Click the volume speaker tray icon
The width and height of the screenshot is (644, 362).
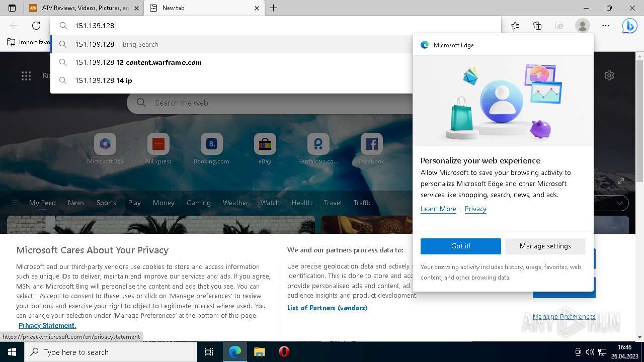[x=590, y=352]
